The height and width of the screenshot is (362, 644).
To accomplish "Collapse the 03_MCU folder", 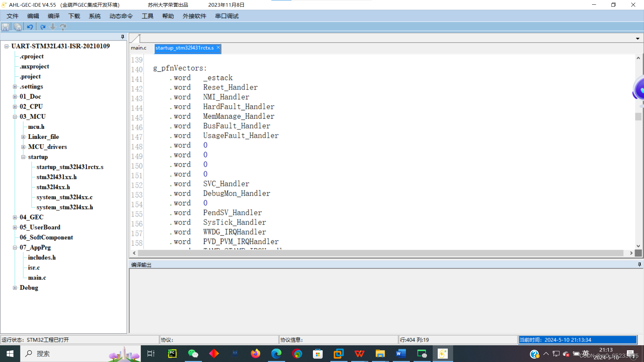I will [15, 117].
